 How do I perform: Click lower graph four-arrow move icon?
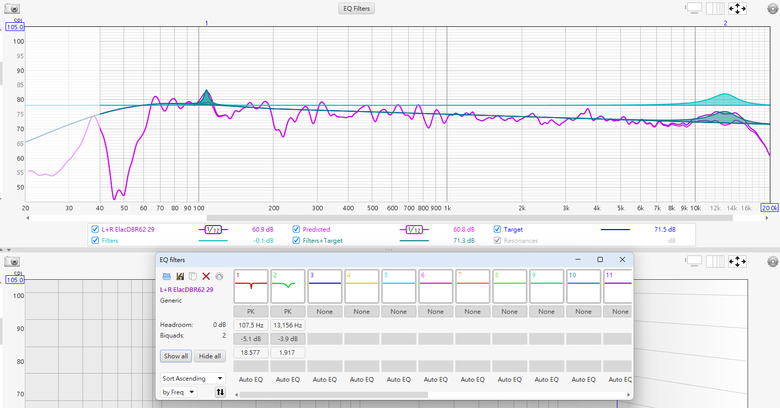click(x=737, y=261)
